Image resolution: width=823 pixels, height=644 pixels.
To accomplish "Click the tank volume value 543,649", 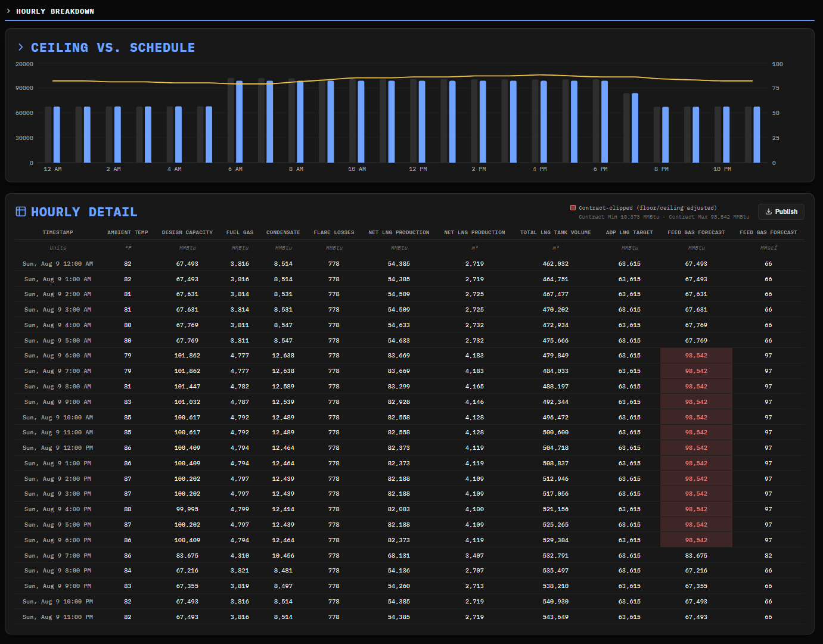I will 555,617.
